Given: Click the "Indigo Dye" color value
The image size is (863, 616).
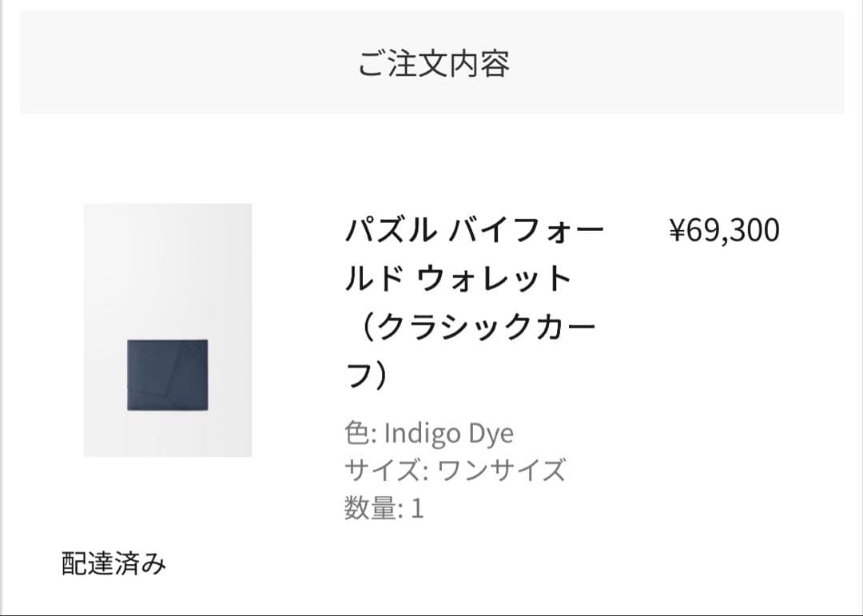Looking at the screenshot, I should tap(448, 434).
